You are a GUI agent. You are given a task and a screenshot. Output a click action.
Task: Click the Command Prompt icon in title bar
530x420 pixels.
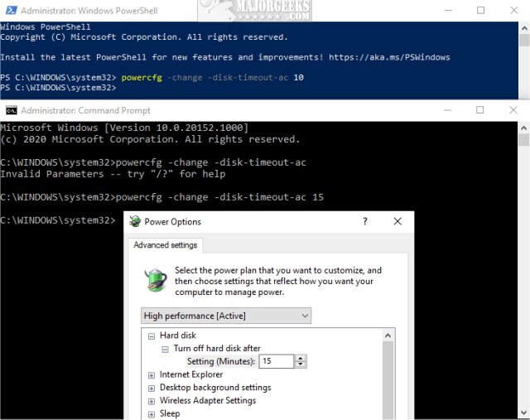(x=12, y=110)
